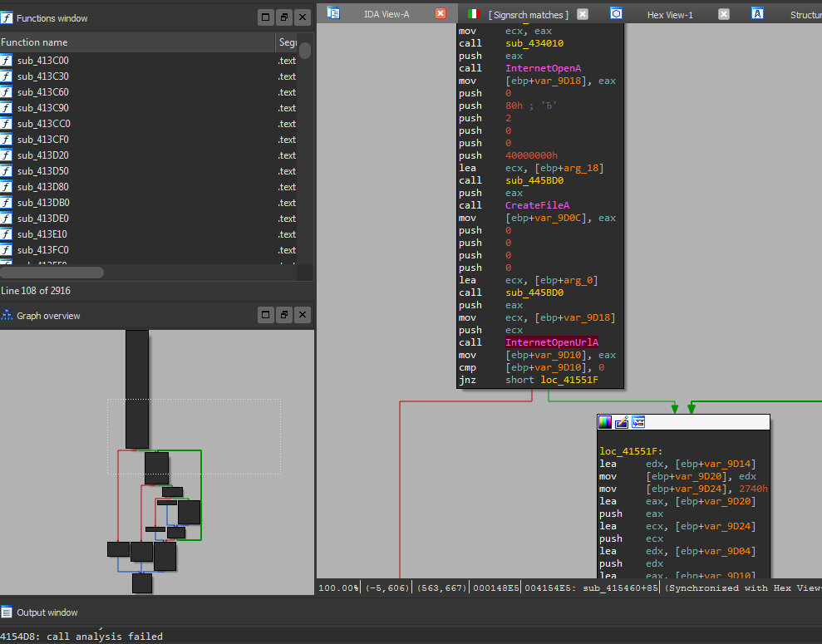
Task: Click the Functions window horizontal scrollbar
Action: (52, 273)
